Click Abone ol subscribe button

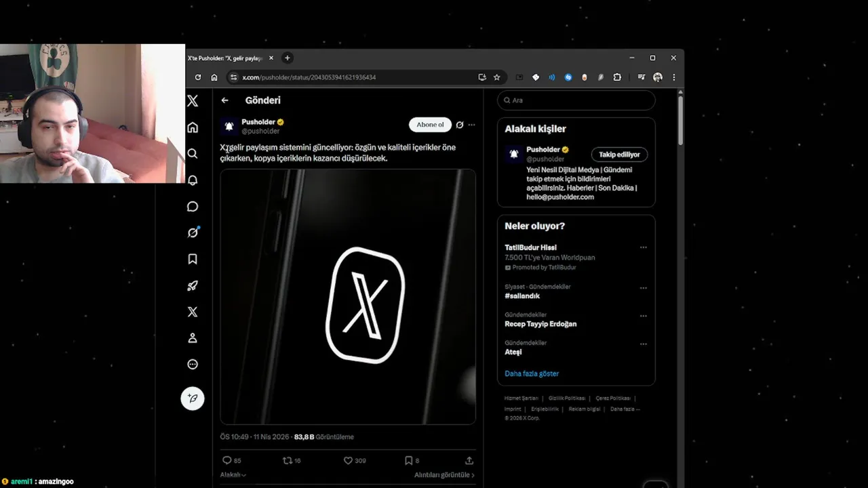point(430,125)
